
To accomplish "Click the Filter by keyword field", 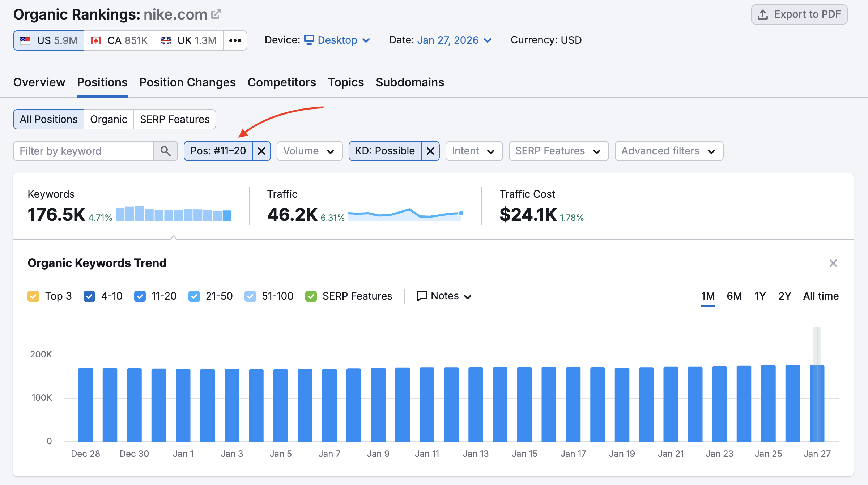I will [x=84, y=151].
